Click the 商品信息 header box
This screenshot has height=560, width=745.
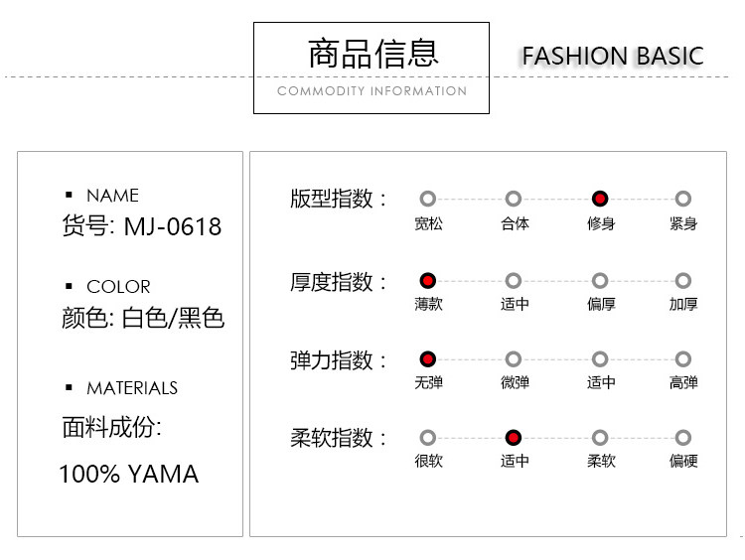click(372, 68)
